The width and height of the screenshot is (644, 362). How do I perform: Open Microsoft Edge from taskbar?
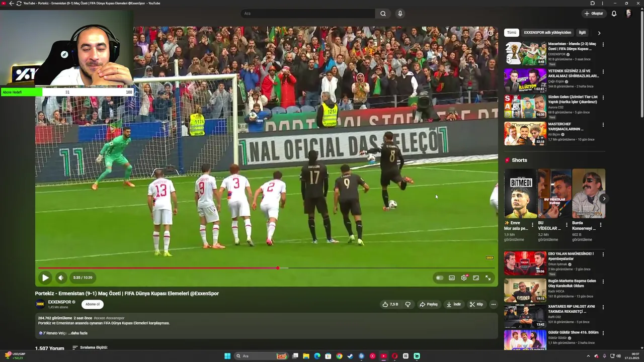click(x=317, y=356)
